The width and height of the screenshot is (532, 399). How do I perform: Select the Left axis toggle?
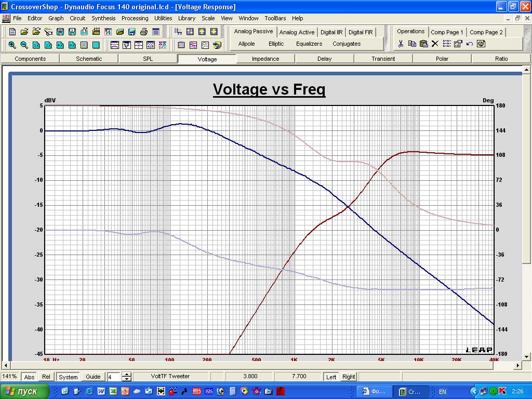point(331,377)
